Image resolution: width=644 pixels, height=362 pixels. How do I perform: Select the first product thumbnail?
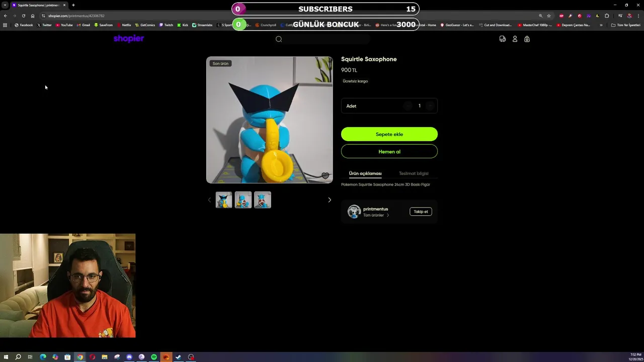[x=224, y=200]
